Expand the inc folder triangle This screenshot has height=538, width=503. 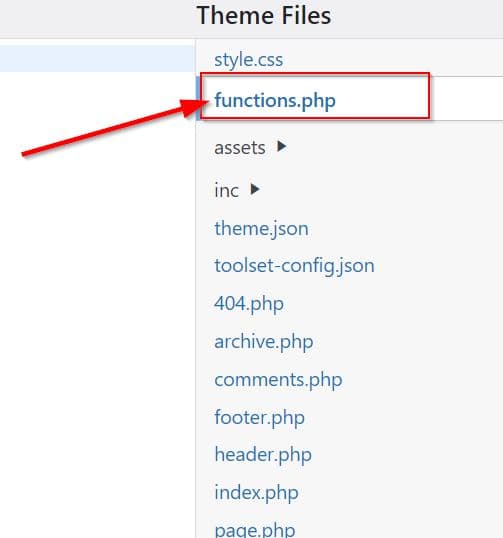coord(255,189)
